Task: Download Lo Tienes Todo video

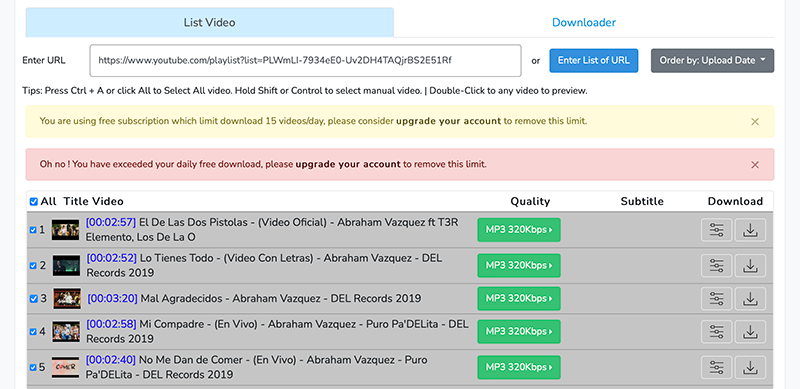Action: pos(750,265)
